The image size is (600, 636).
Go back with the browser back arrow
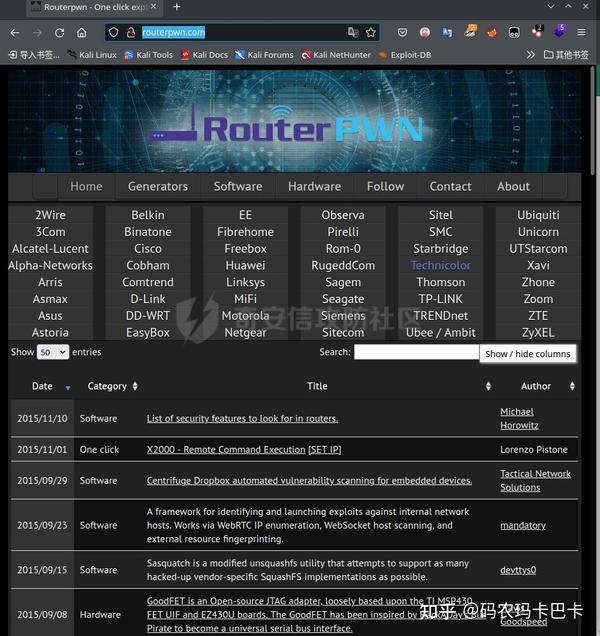click(x=15, y=32)
